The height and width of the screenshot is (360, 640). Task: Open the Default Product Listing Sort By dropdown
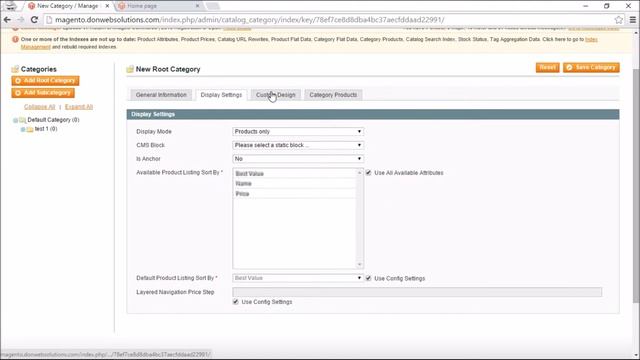298,278
